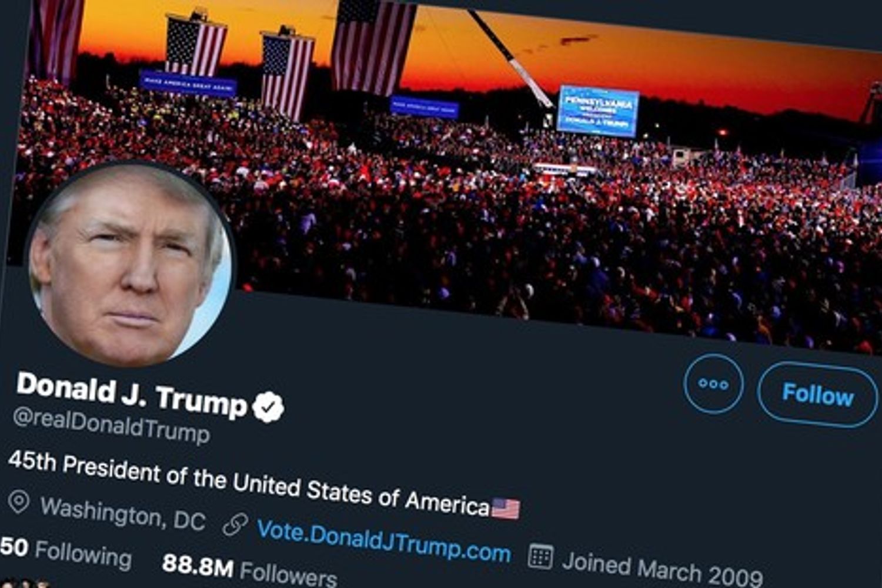Click the Donald J. Trump display name

click(132, 395)
